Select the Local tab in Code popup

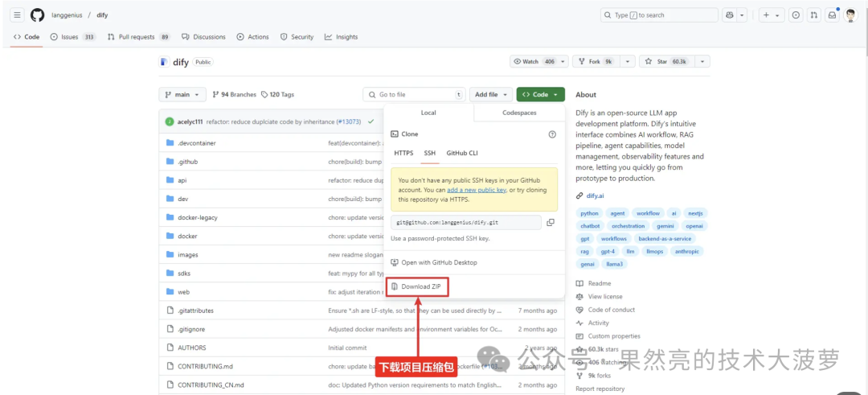click(x=428, y=113)
